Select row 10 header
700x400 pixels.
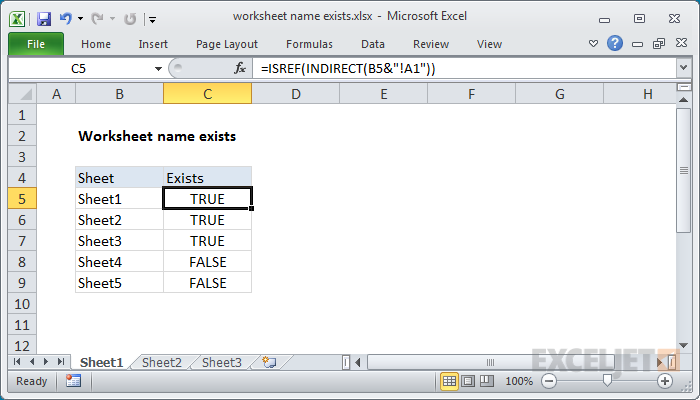22,304
